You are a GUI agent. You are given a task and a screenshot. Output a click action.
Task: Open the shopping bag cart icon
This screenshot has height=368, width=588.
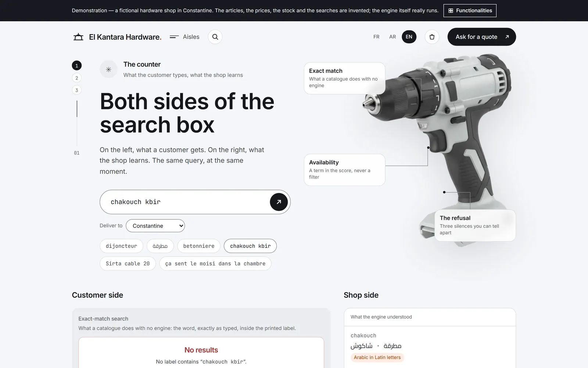[432, 37]
